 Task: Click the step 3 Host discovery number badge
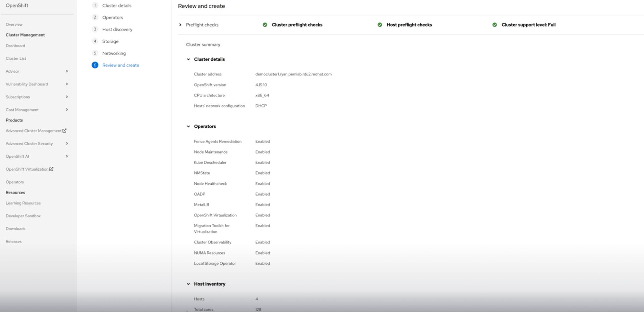point(95,29)
